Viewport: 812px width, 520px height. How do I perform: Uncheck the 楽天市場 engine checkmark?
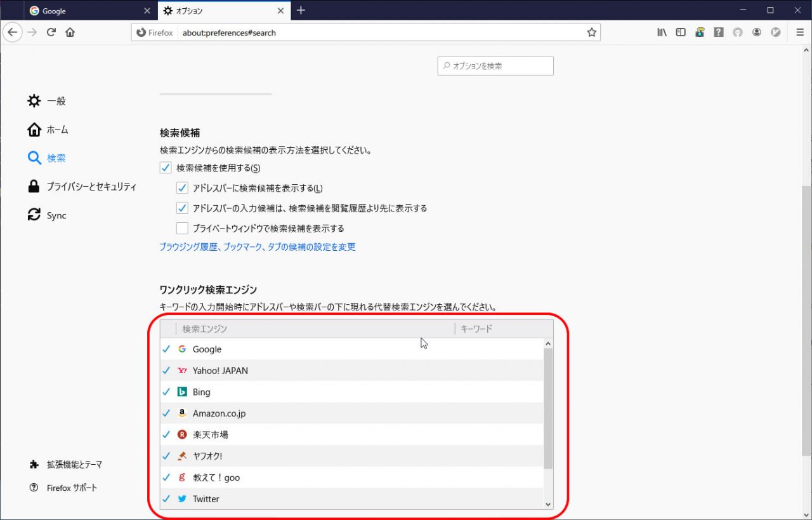(167, 434)
